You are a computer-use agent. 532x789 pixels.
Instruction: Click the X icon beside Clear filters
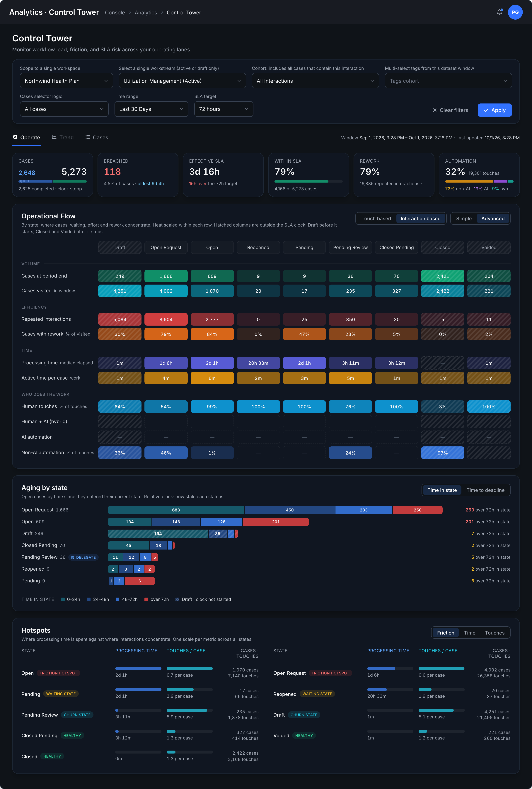pos(435,110)
